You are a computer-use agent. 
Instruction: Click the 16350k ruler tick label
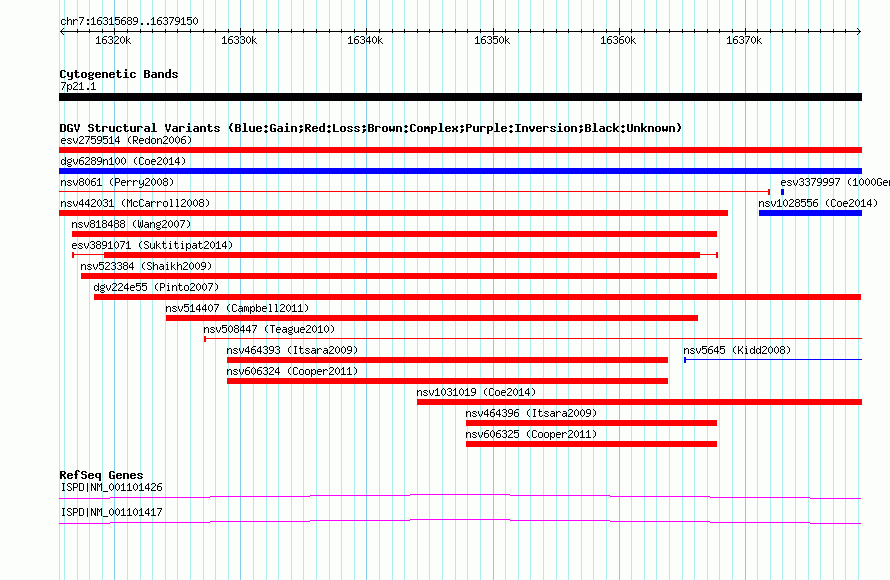coord(492,40)
